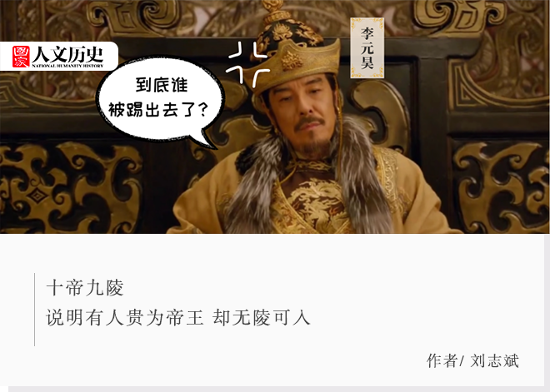Screen dimensions: 550x392
Task: Click the diamond ornament on left carving
Action: (x=37, y=196)
